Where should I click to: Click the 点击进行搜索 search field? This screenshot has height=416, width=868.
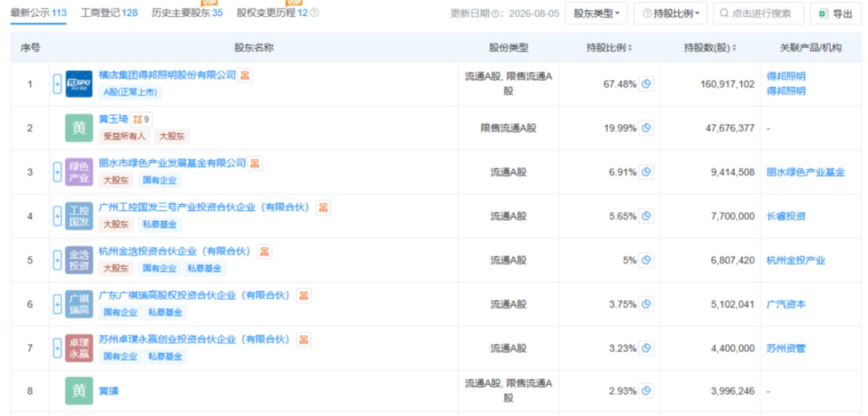(x=759, y=13)
